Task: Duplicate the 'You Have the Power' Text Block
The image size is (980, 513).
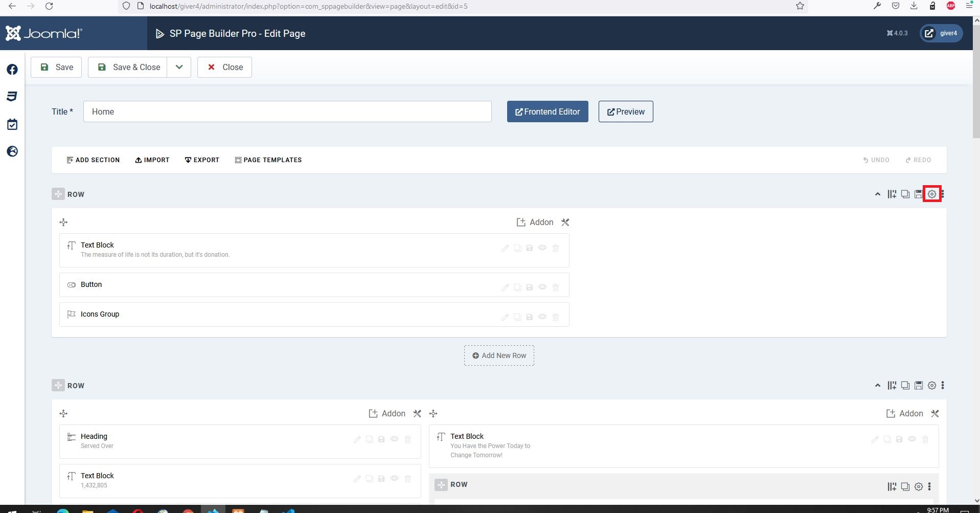Action: (x=887, y=439)
